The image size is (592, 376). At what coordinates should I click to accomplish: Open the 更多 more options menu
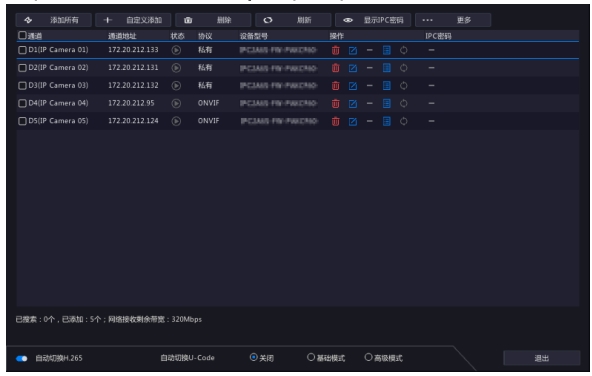[453, 20]
